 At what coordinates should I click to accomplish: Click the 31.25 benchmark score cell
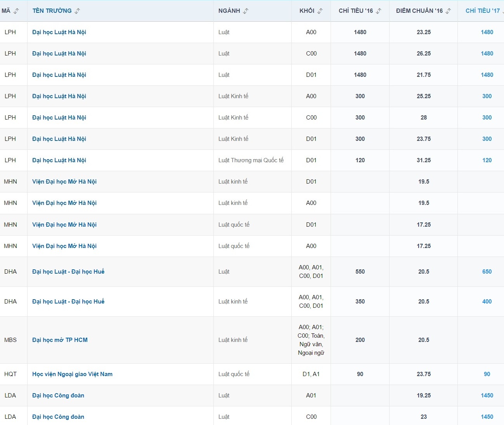424,160
